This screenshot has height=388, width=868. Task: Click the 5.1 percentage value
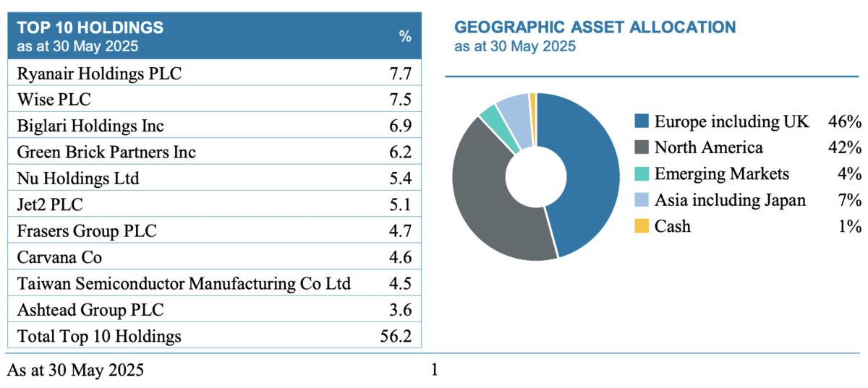[400, 204]
